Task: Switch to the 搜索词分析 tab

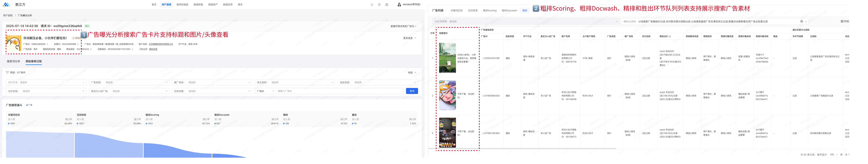Action: coord(13,61)
